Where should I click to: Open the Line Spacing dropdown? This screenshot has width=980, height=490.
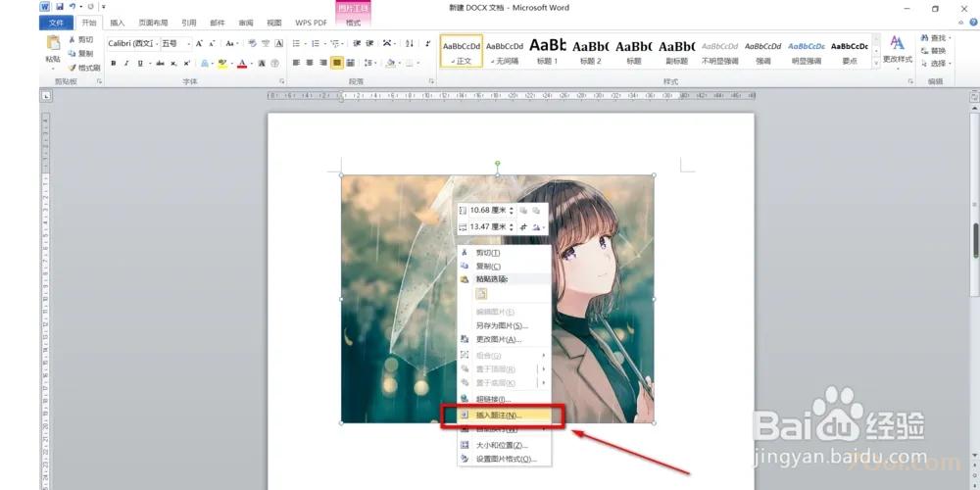pos(370,63)
